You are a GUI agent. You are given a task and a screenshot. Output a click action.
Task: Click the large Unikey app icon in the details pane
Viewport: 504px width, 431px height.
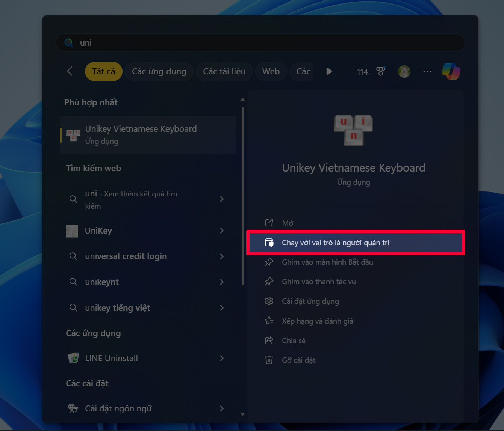click(353, 130)
